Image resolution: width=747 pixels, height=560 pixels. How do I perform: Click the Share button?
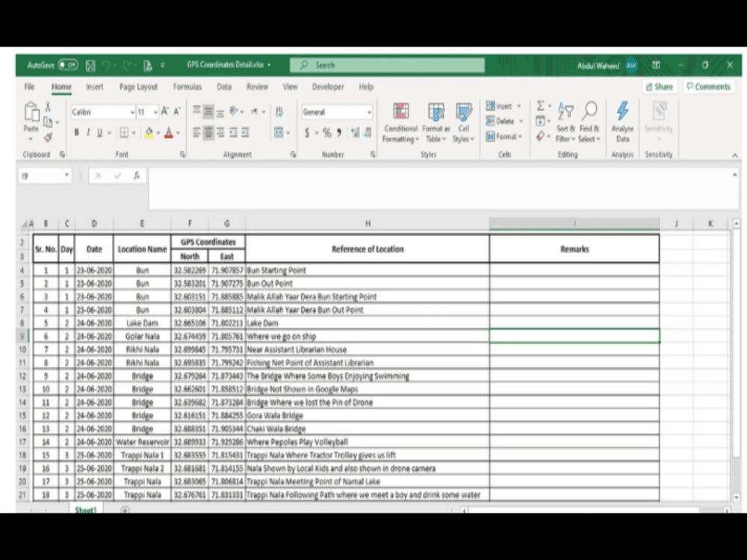point(660,87)
